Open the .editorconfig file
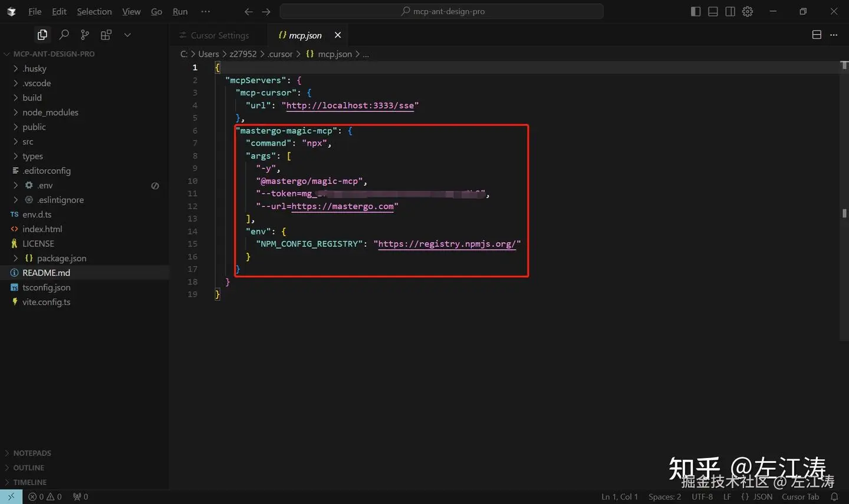 84,170
